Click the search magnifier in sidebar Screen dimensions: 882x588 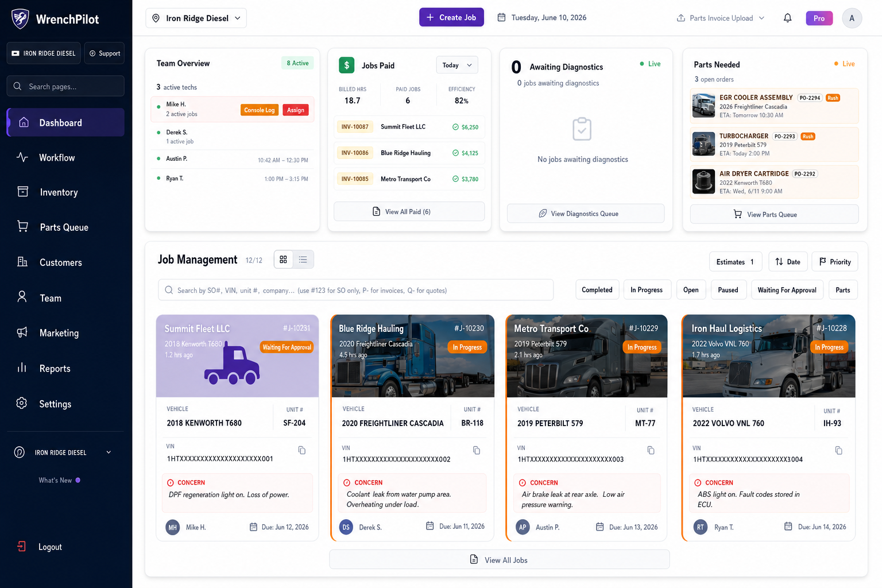[18, 86]
